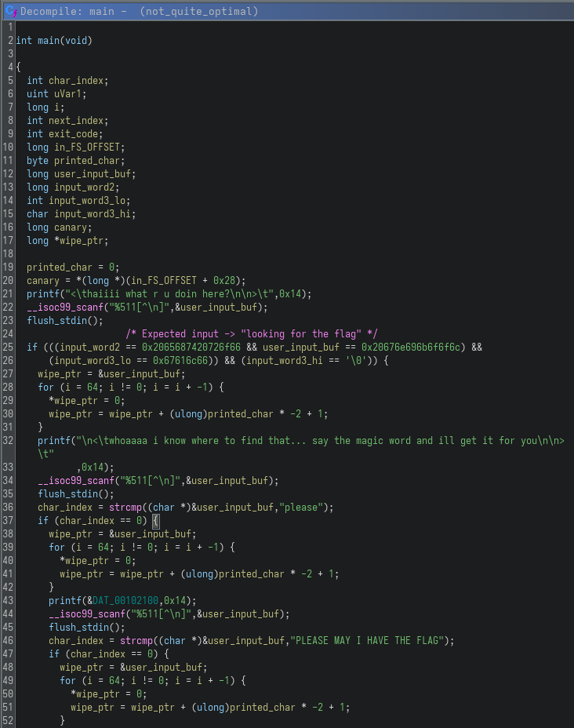
Task: Follow the DAT_00102100 data reference
Action: [128, 600]
